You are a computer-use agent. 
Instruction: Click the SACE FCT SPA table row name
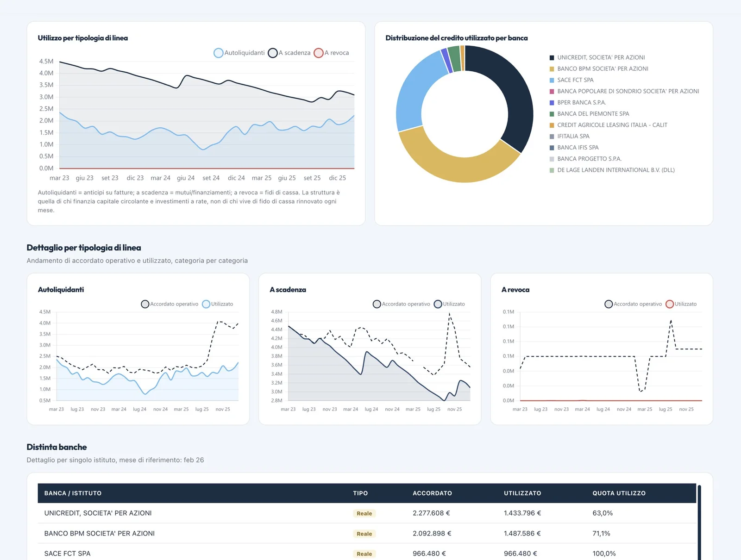[68, 554]
